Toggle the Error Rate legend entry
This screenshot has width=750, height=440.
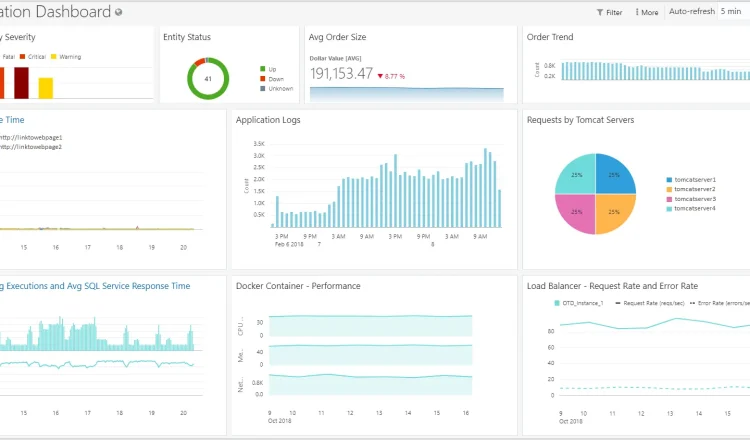pos(720,303)
